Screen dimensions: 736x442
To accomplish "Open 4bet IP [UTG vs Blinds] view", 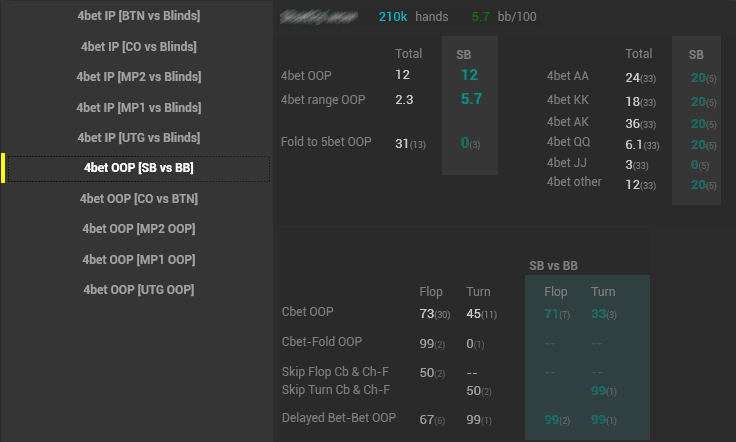I will (138, 137).
